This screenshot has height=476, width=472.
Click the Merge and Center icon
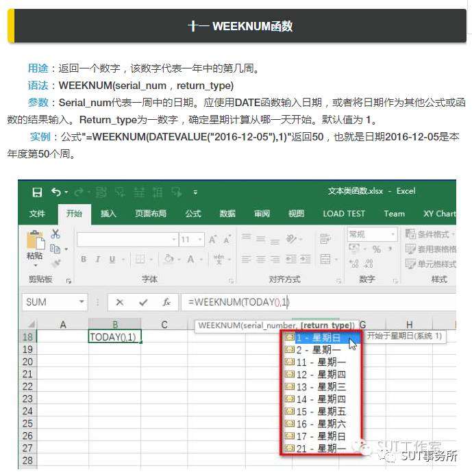[x=325, y=260]
